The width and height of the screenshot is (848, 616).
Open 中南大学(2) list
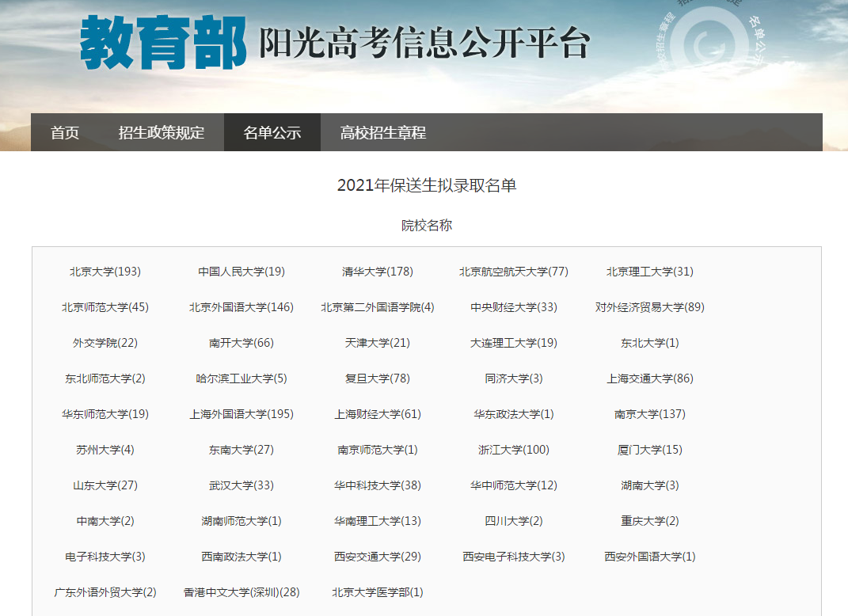click(x=105, y=521)
